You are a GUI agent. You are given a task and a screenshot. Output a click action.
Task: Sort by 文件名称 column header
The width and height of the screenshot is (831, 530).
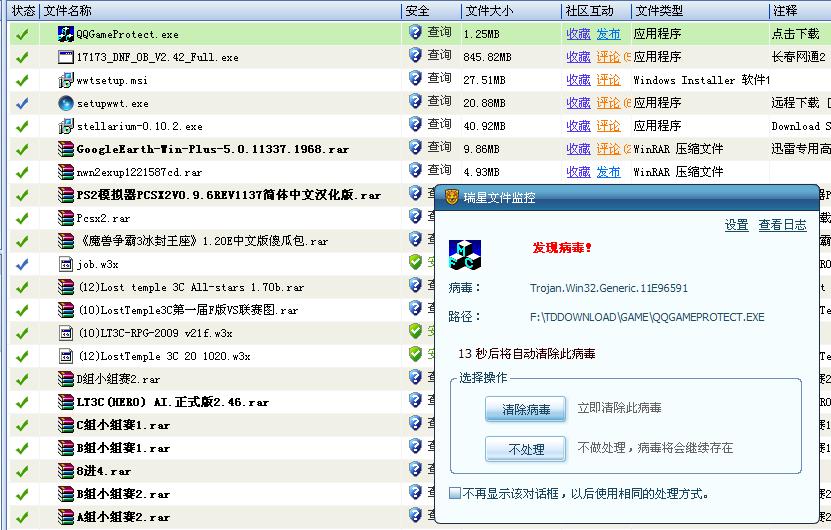220,11
